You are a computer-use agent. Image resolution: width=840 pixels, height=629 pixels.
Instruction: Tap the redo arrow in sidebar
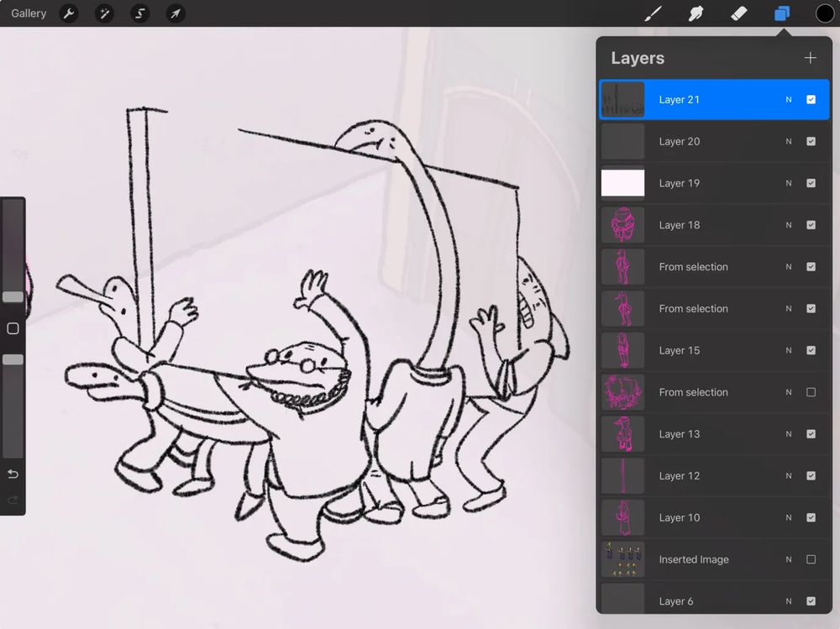[x=13, y=500]
